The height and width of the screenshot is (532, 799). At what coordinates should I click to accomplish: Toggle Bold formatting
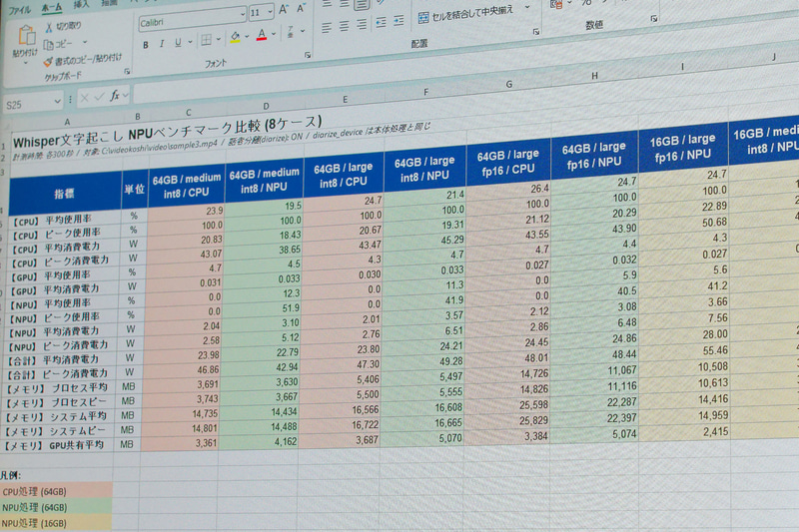pos(146,45)
